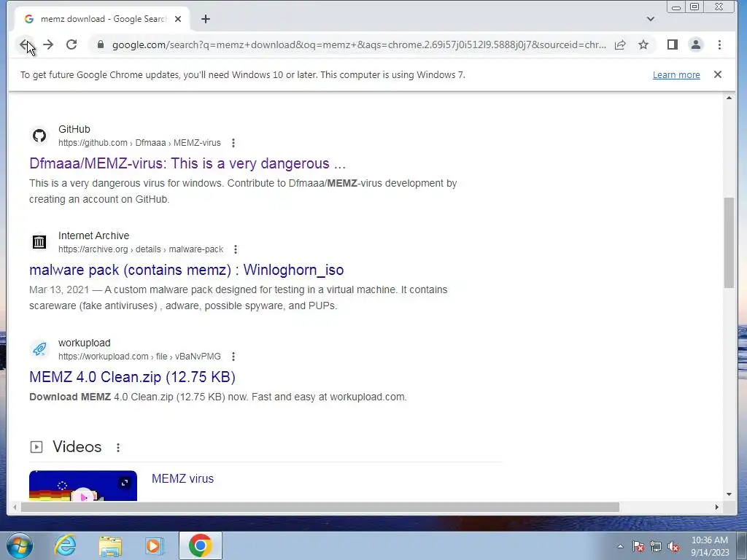
Task: Go back using the browser back arrow
Action: pos(25,44)
